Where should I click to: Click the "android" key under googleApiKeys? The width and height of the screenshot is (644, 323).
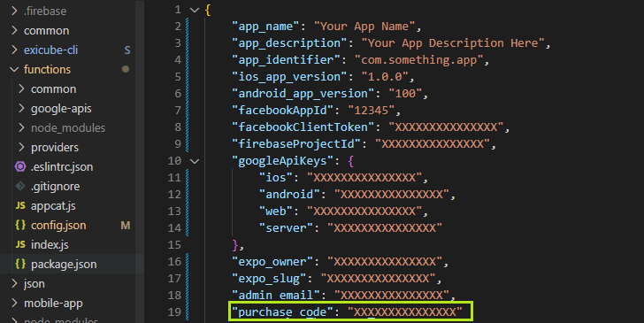point(289,195)
